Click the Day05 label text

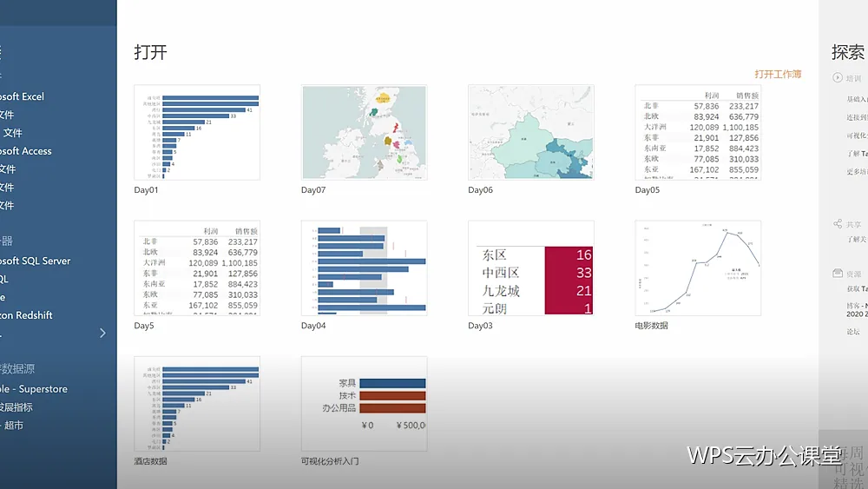648,190
